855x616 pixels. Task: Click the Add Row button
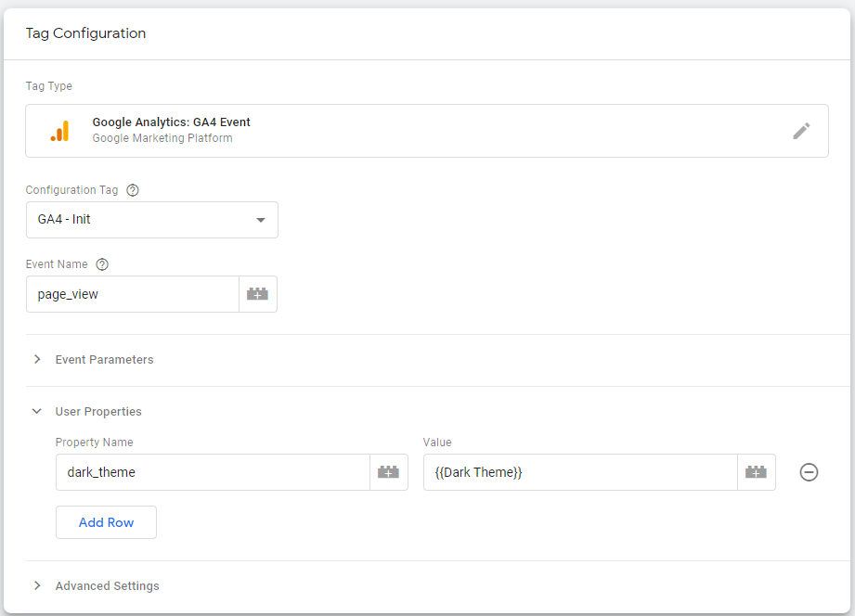point(107,522)
